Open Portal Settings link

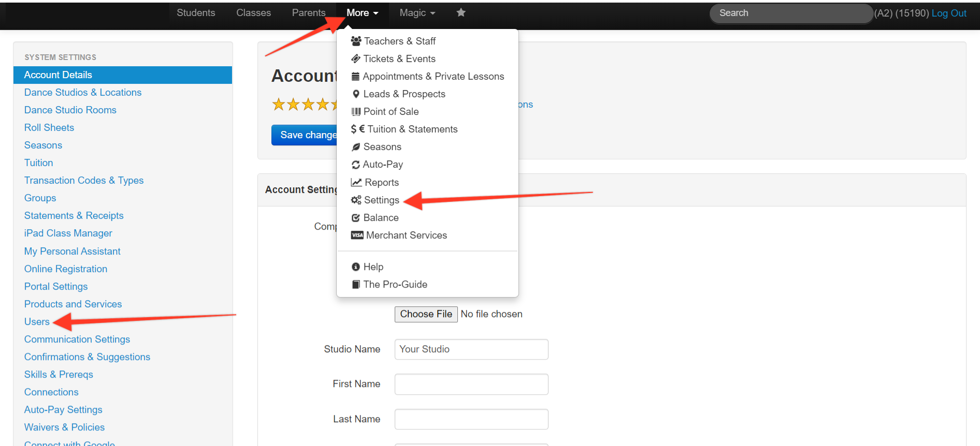pos(56,287)
